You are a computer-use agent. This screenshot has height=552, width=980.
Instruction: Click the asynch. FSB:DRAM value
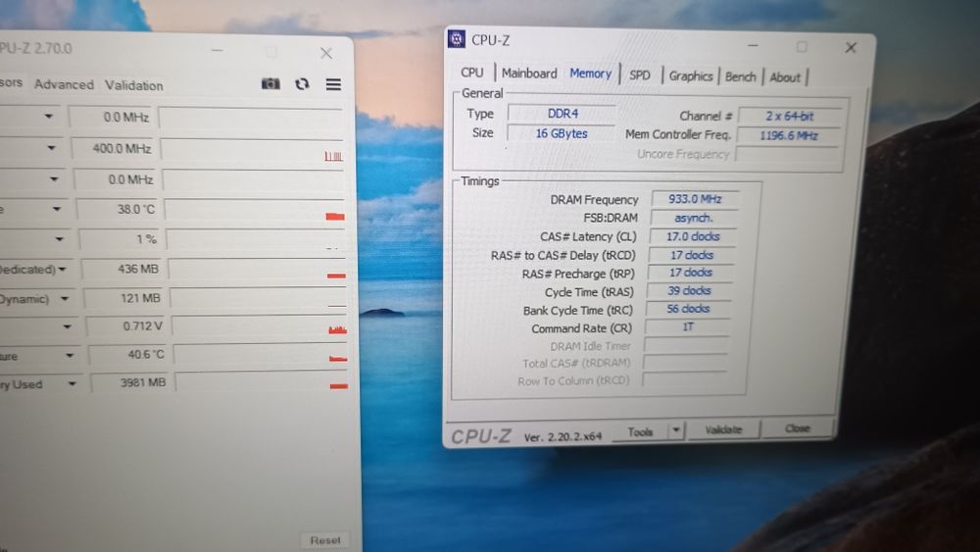click(693, 218)
